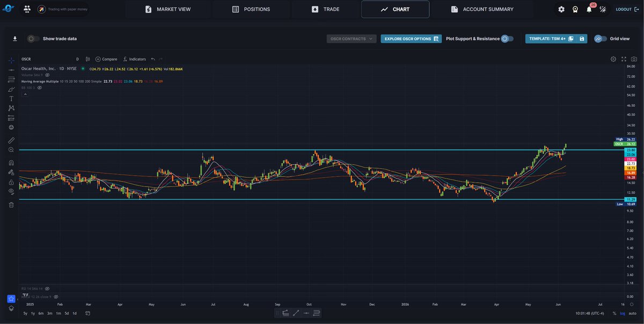The image size is (644, 324).
Task: Toggle Plot Support & Resistance switch
Action: [507, 39]
